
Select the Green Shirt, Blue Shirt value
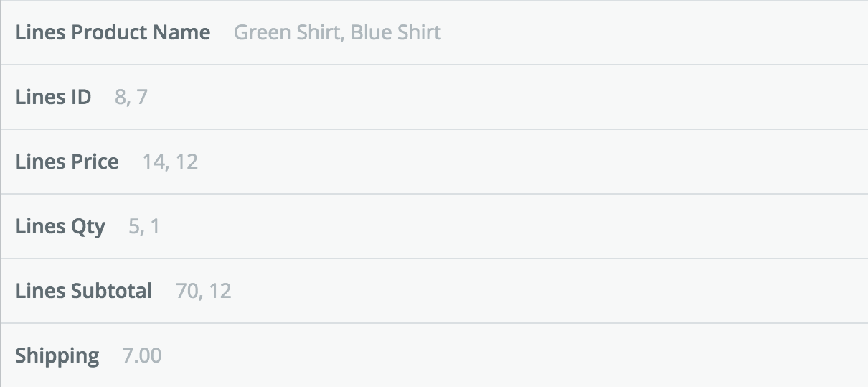click(337, 32)
